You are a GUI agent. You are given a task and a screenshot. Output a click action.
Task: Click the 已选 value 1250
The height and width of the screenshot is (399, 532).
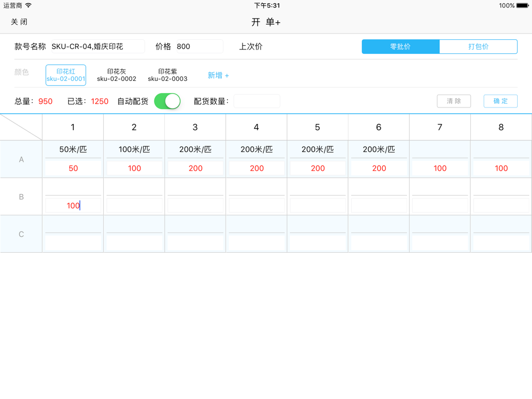100,101
